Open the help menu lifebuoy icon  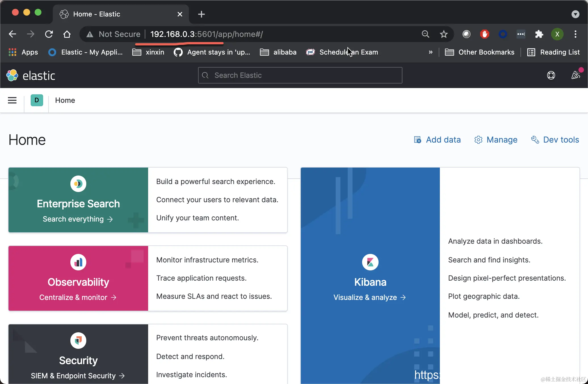click(x=551, y=75)
